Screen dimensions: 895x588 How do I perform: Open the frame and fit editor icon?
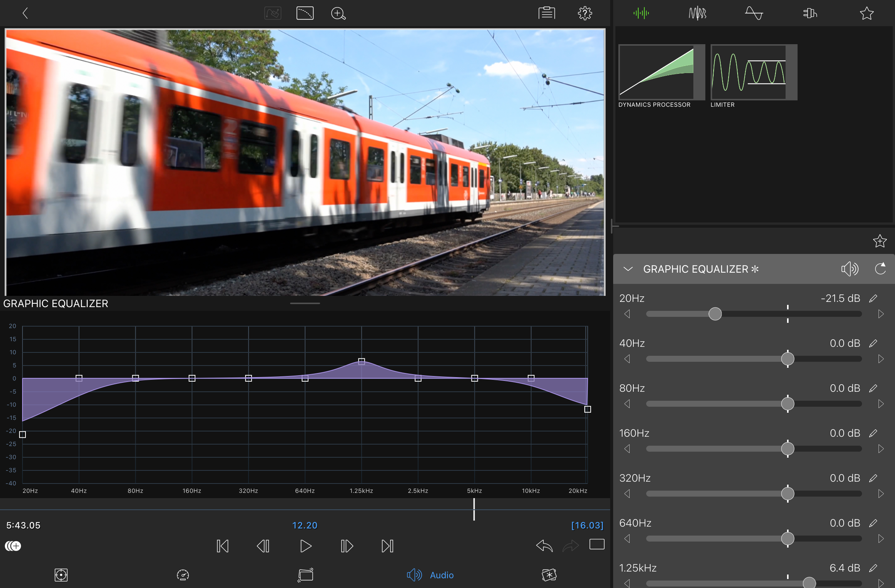[x=61, y=575]
